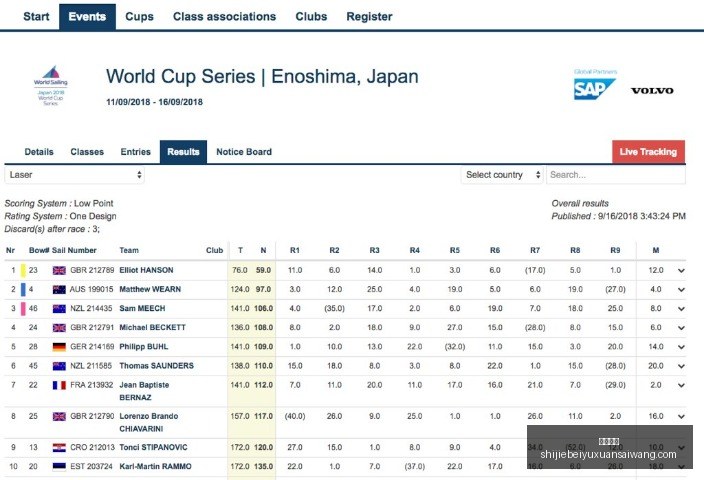Click the World Sailing event logo
The image size is (704, 480).
(x=51, y=85)
